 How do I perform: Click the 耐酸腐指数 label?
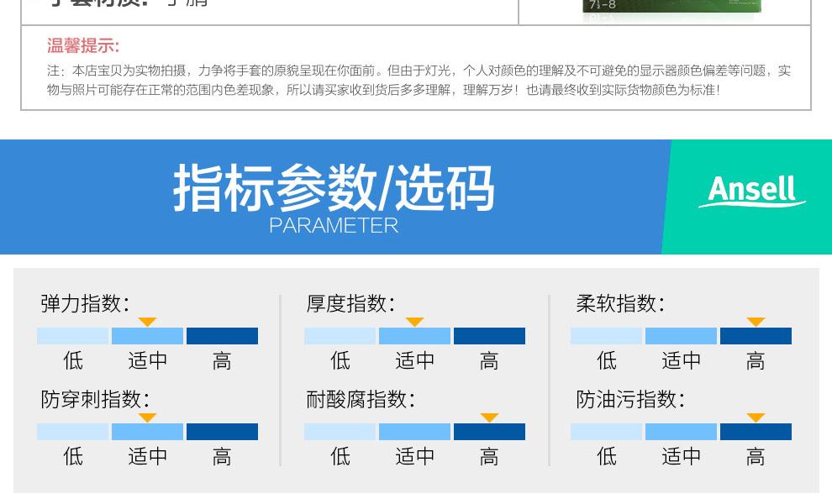pyautogui.click(x=361, y=400)
